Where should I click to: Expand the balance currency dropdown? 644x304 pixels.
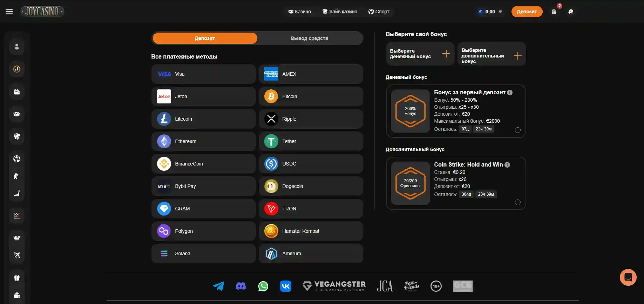tap(500, 12)
